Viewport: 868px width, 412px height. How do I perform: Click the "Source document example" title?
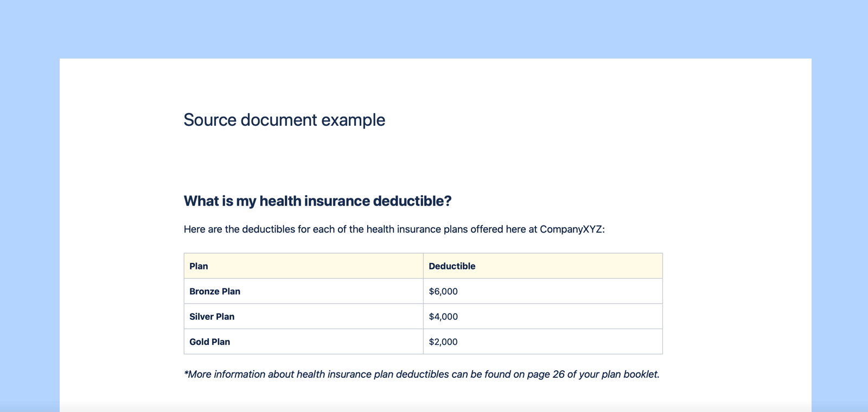(284, 120)
